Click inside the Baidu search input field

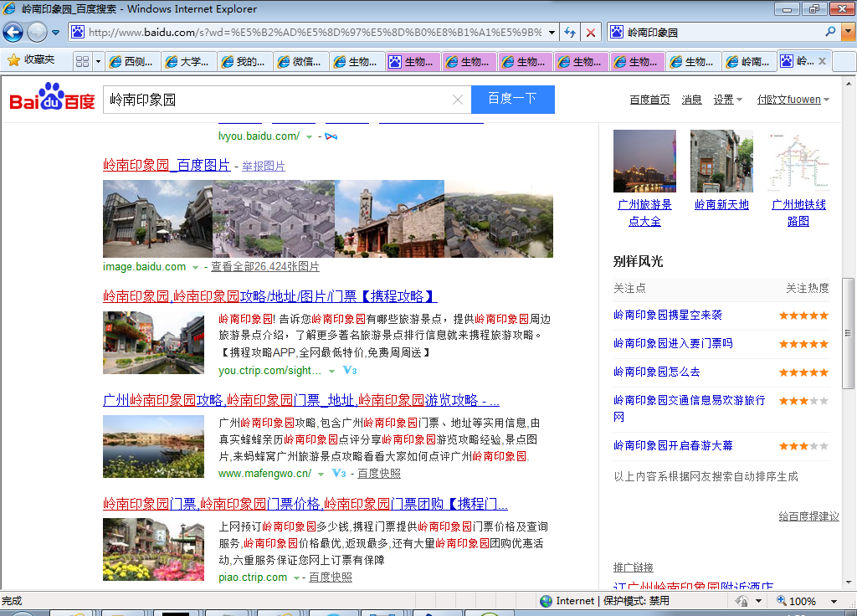coord(276,100)
